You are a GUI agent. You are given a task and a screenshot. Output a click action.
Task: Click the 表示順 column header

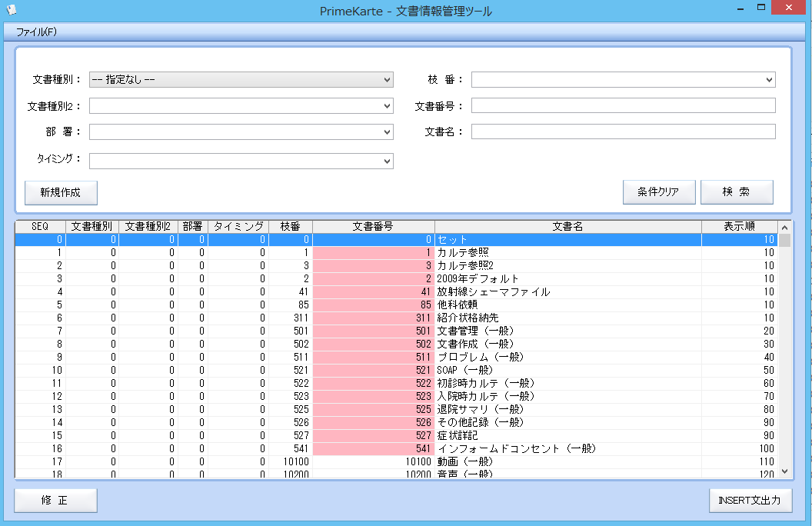(x=740, y=227)
